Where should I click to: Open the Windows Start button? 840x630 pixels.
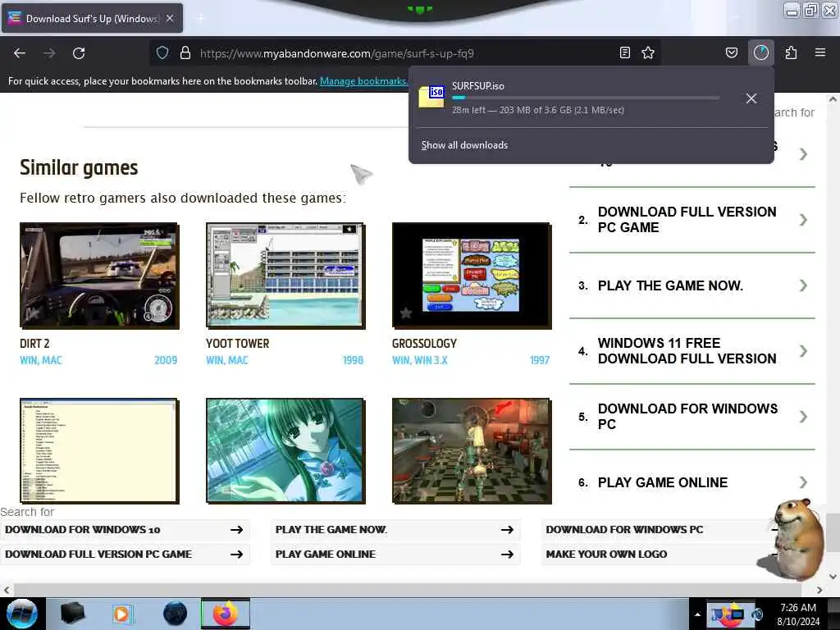pos(22,614)
